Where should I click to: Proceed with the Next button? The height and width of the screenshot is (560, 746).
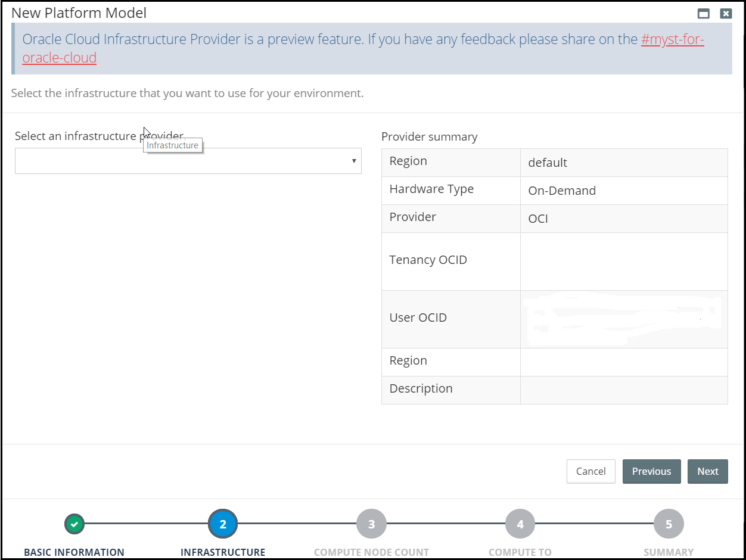coord(707,471)
